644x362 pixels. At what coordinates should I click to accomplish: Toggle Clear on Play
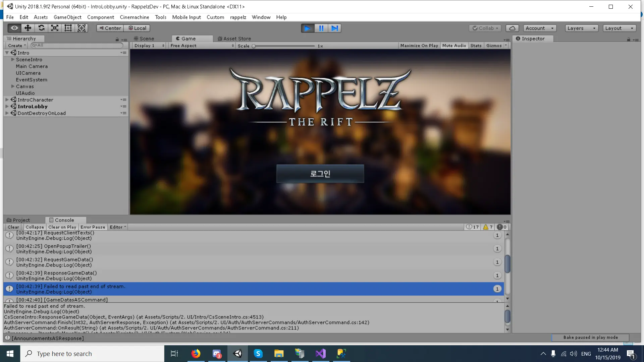click(x=62, y=227)
